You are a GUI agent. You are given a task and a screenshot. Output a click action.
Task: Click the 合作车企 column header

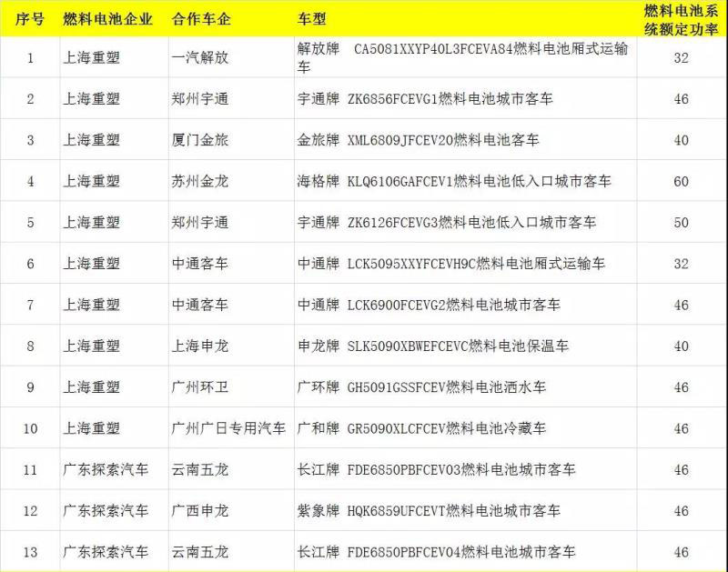tap(199, 19)
